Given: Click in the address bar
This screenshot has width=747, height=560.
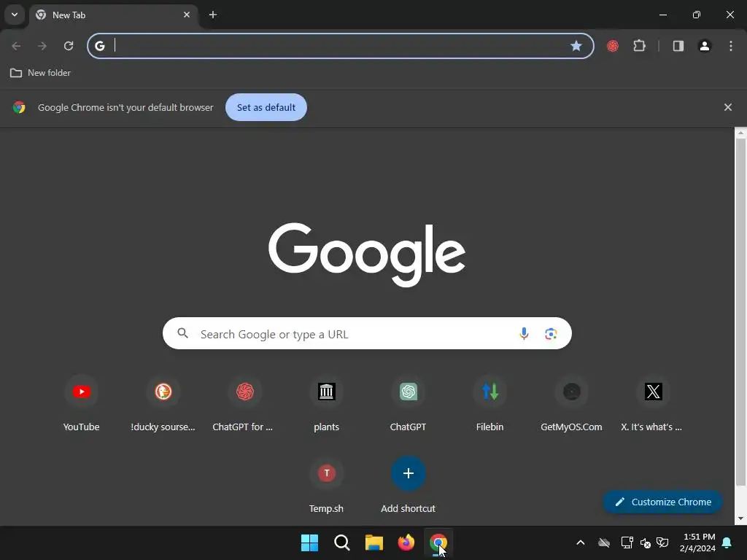Looking at the screenshot, I should click(341, 46).
